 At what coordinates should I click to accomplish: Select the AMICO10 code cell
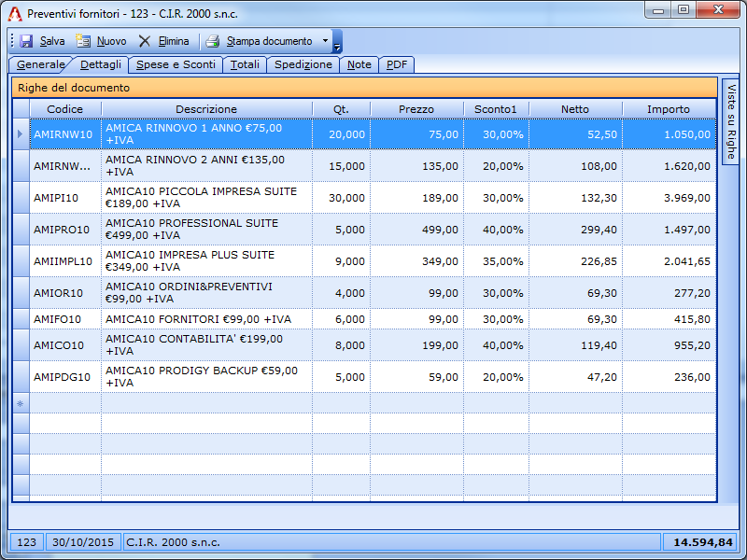click(65, 345)
